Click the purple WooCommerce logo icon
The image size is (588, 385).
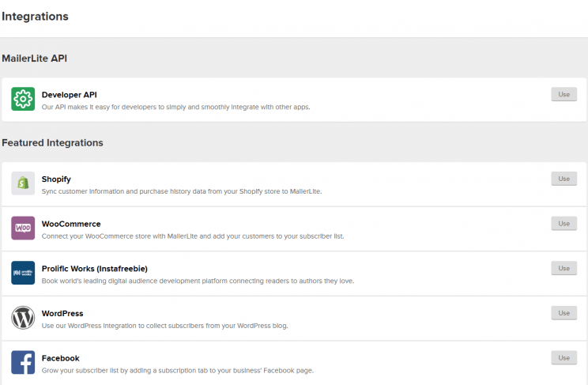pyautogui.click(x=23, y=228)
